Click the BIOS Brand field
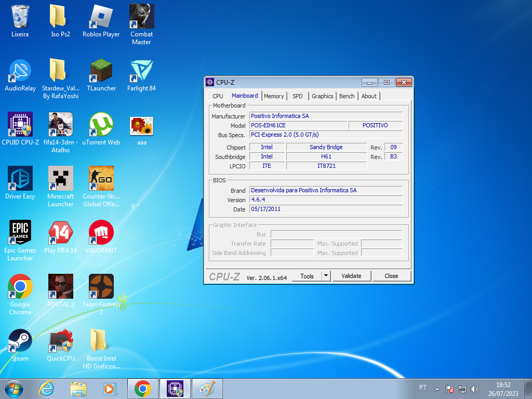 point(326,190)
